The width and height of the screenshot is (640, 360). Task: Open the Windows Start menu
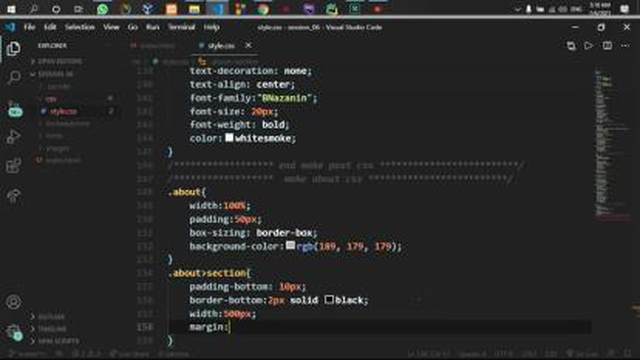pyautogui.click(x=11, y=9)
